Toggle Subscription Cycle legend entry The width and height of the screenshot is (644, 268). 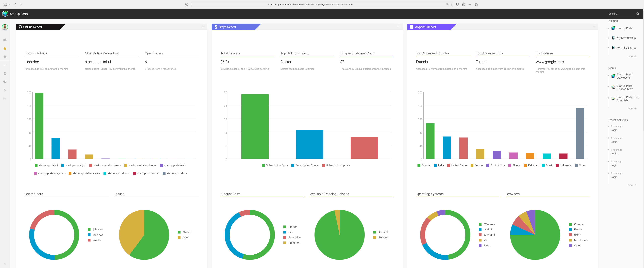click(275, 165)
